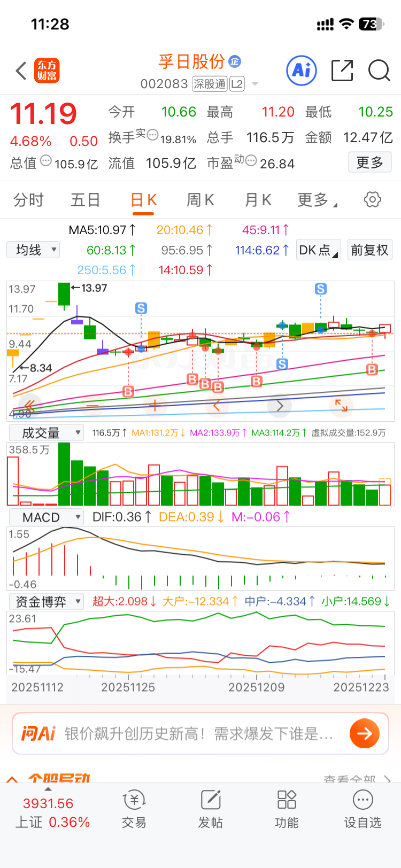Tap the 250:5.56 moving average value
Image resolution: width=401 pixels, height=868 pixels.
(106, 270)
